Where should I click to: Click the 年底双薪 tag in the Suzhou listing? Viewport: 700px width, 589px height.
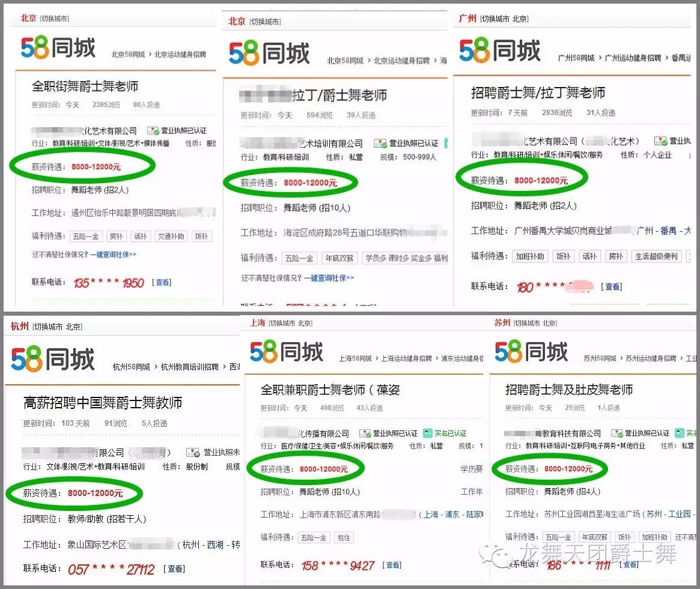595,537
